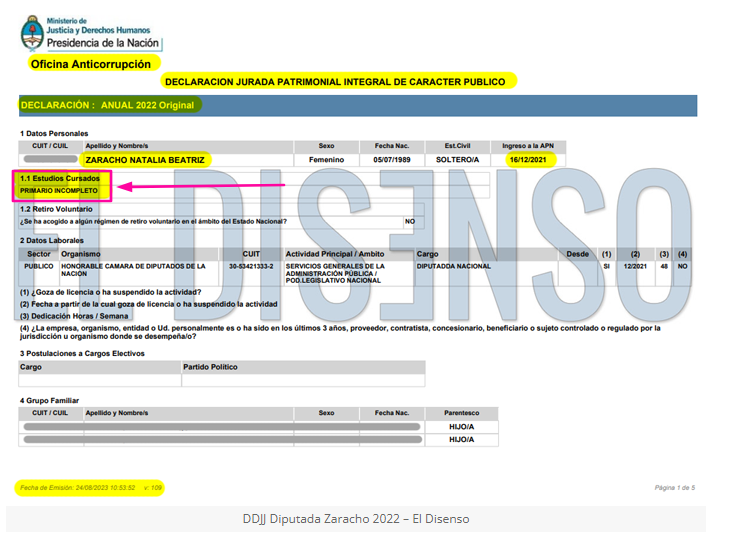The image size is (730, 543).
Task: Click the '1.2 Retiro Voluntario' heading
Action: click(56, 209)
